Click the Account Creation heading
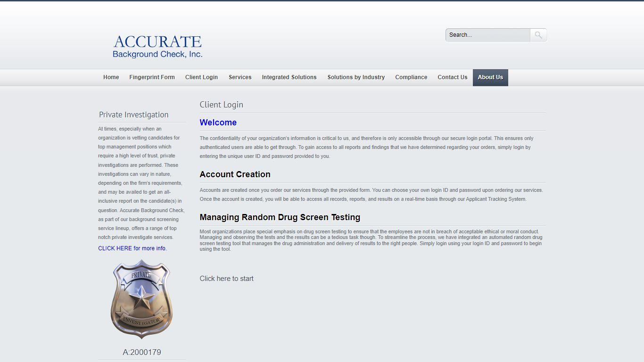The width and height of the screenshot is (644, 362). [235, 174]
